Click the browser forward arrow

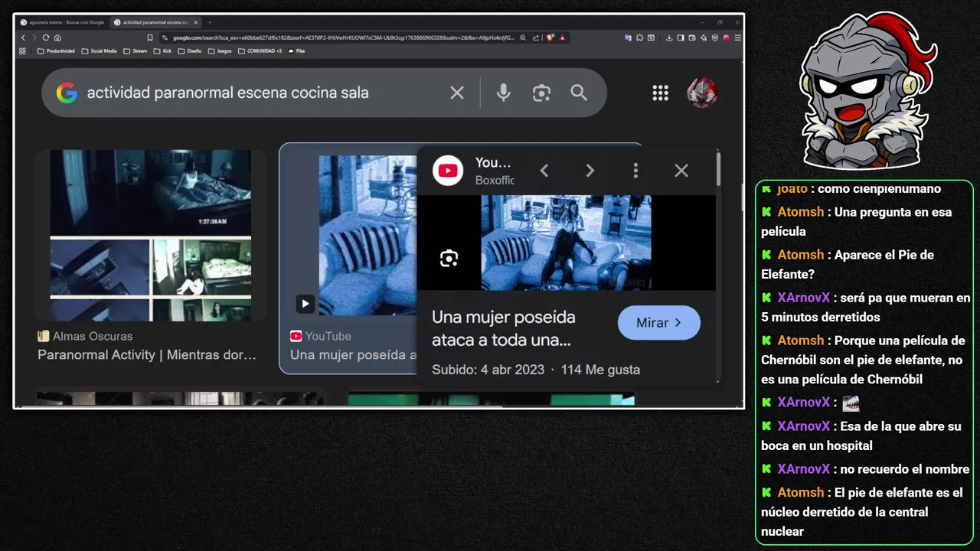pos(34,37)
